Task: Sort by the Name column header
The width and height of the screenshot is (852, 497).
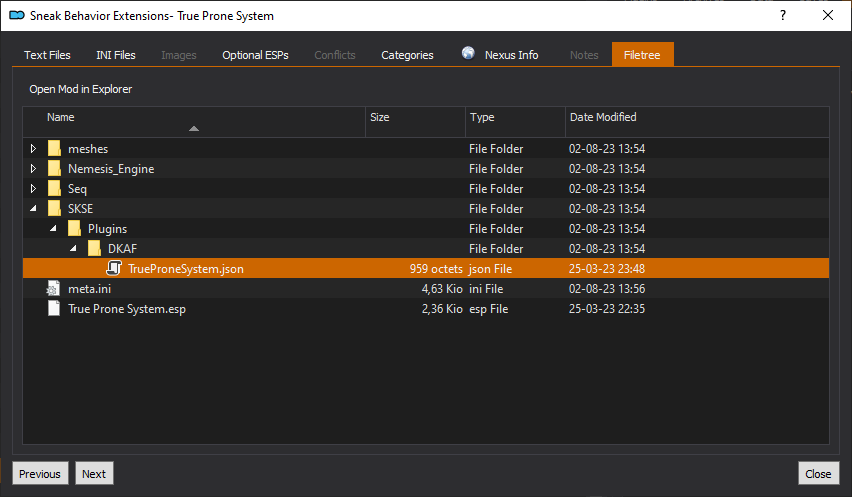Action: pyautogui.click(x=194, y=122)
